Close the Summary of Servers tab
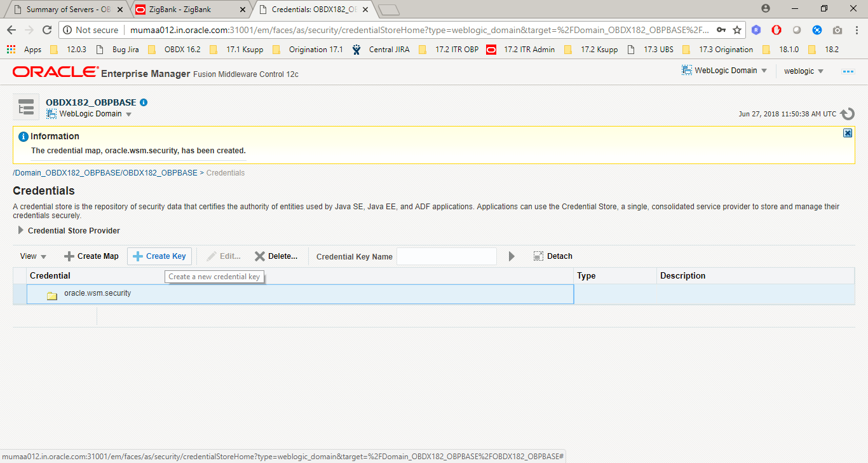Viewport: 868px width, 463px height. pos(120,10)
